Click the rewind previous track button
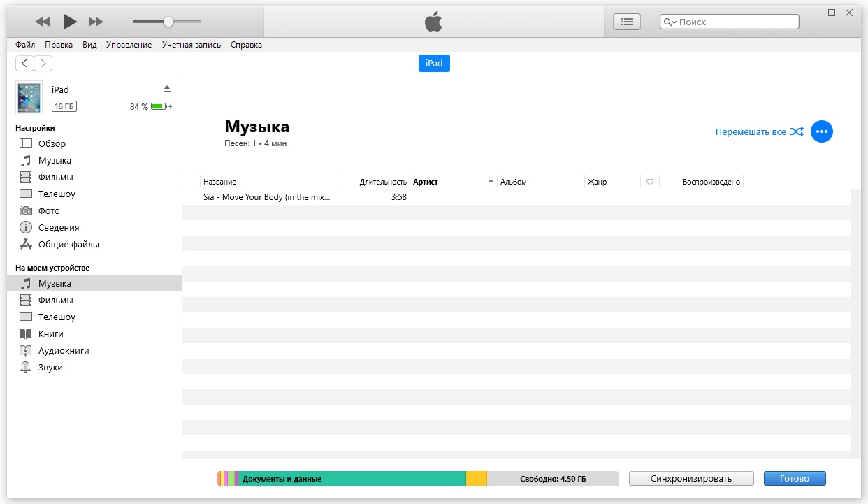868x504 pixels. (43, 22)
